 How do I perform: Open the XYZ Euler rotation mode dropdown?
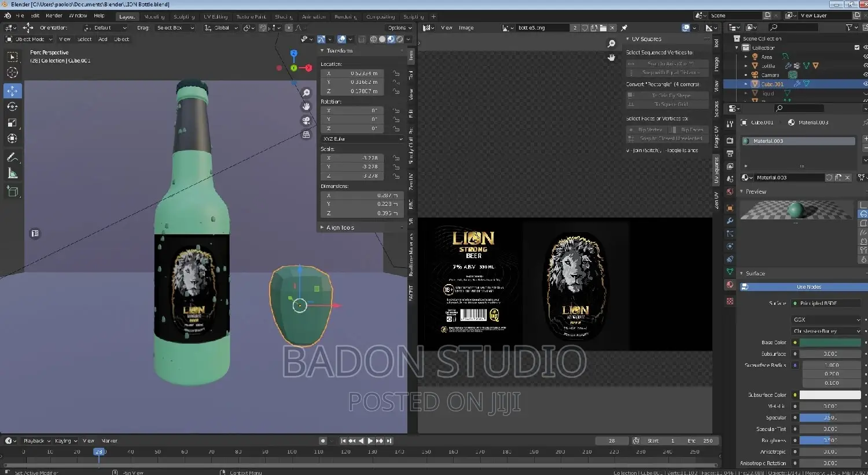(x=362, y=139)
